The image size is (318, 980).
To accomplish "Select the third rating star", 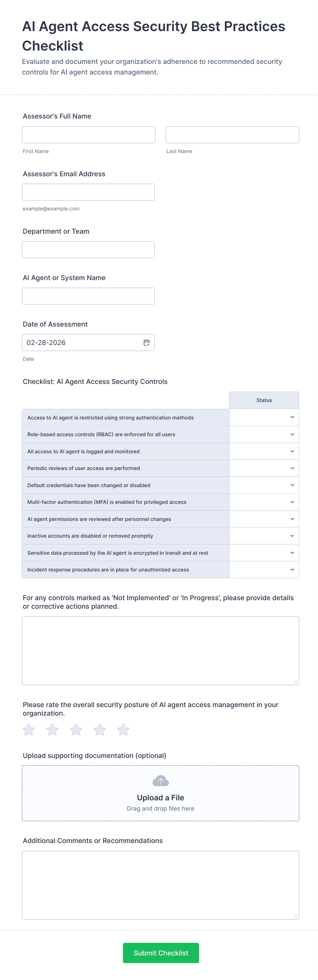I will pyautogui.click(x=76, y=730).
